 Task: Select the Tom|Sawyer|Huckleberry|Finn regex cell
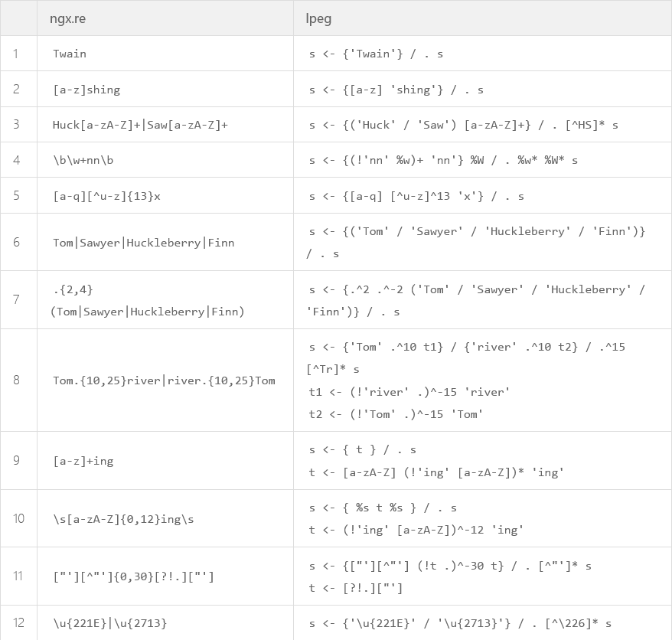tap(165, 242)
